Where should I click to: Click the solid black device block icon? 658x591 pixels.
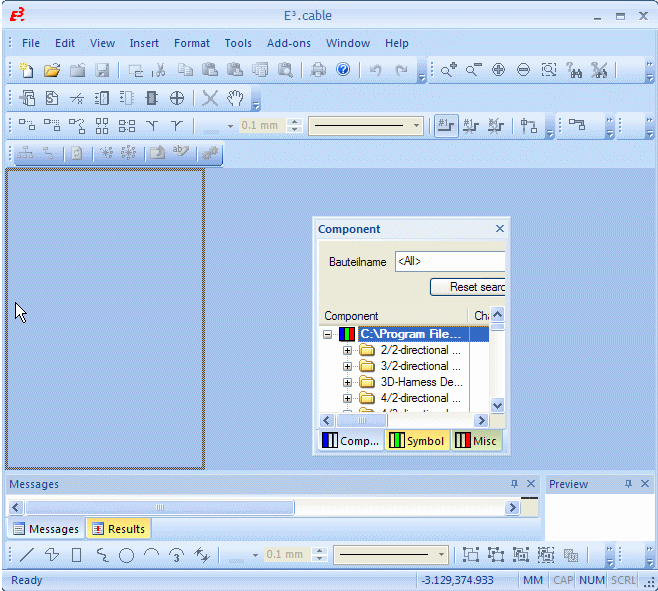pyautogui.click(x=151, y=98)
